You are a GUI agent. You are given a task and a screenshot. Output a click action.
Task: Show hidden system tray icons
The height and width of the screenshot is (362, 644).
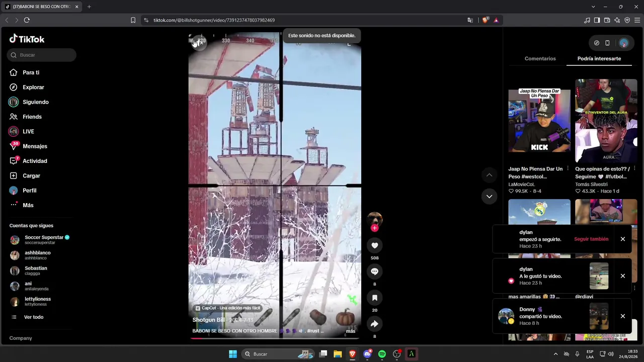coord(555,354)
